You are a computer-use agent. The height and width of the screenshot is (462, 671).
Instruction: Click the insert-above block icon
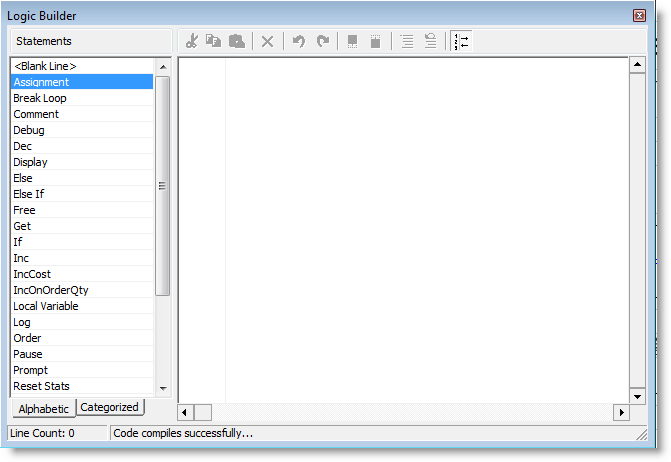point(375,41)
